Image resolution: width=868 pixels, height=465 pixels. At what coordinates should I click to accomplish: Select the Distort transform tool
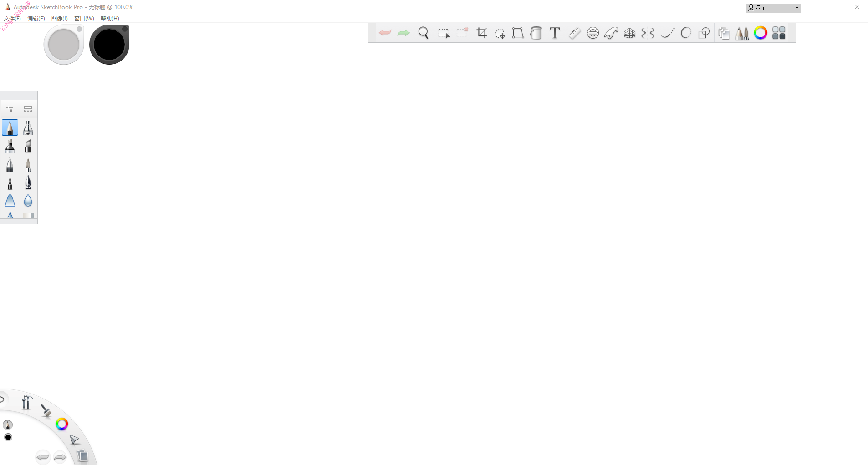(x=518, y=33)
